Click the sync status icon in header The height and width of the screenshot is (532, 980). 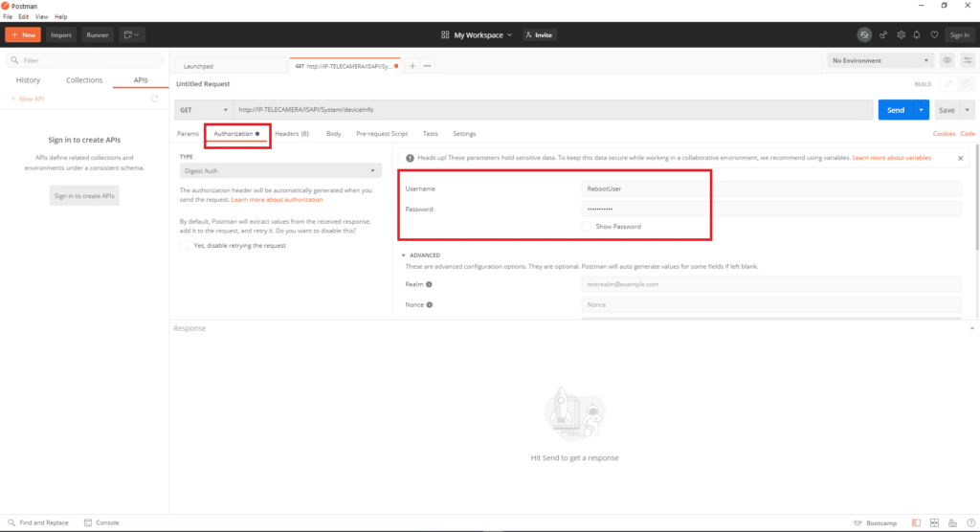click(864, 35)
